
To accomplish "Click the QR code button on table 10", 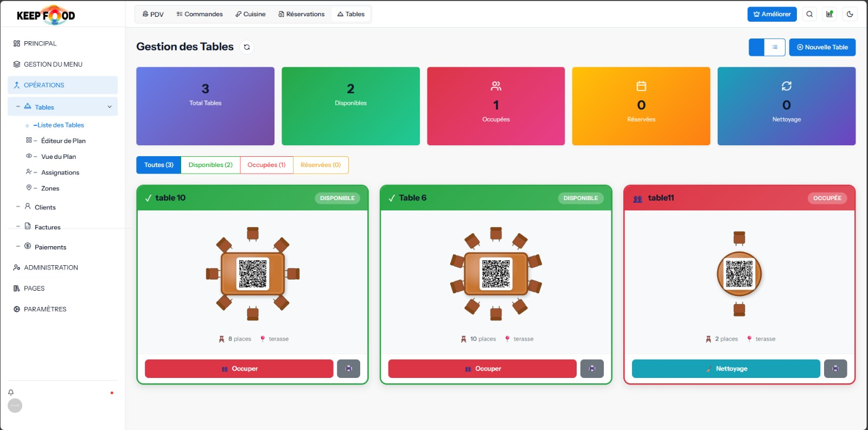I will 348,369.
